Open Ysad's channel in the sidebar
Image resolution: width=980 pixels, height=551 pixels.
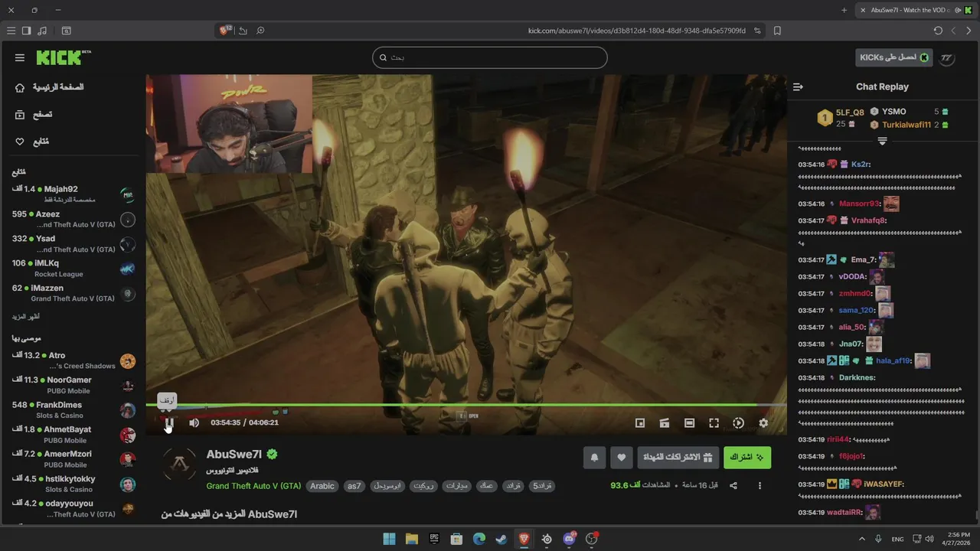tap(73, 243)
